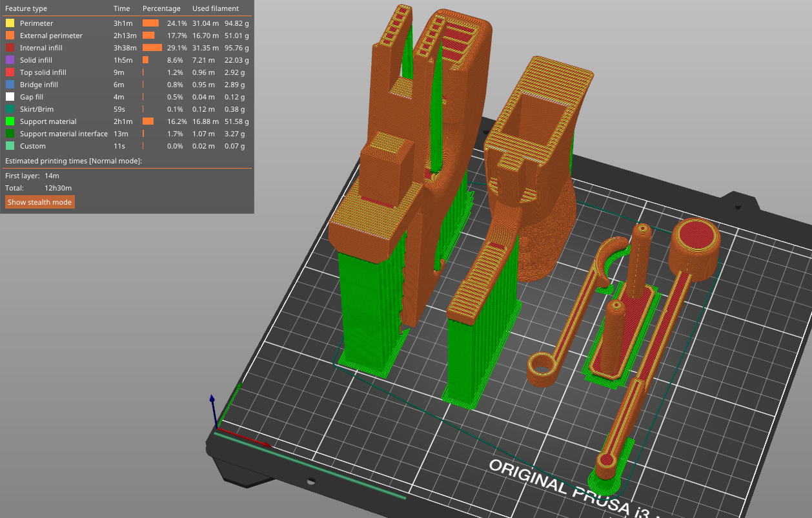812x518 pixels.
Task: Click the Internal infill percentage bar
Action: (x=152, y=48)
